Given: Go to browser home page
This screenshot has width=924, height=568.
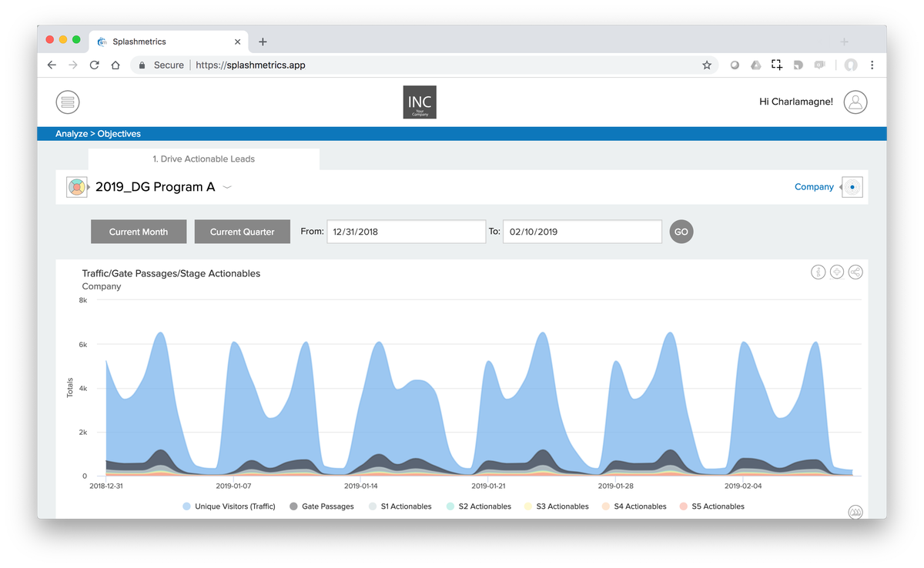Looking at the screenshot, I should pos(115,65).
